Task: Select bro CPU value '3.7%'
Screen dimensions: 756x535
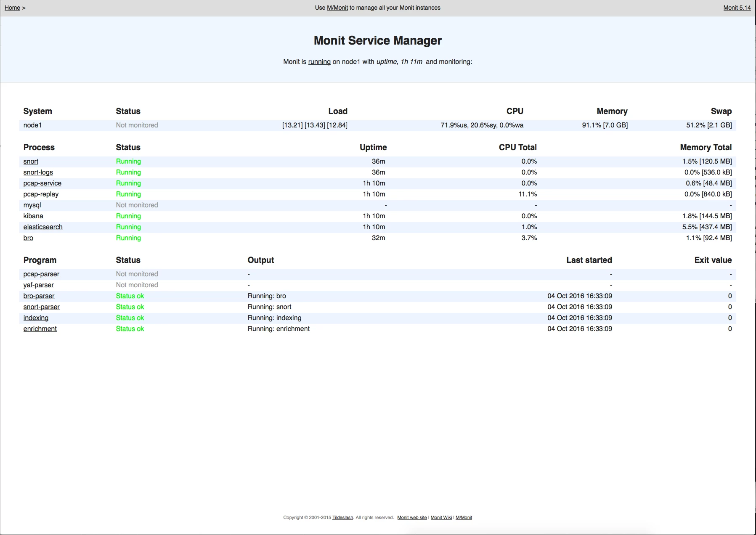Action: click(529, 238)
